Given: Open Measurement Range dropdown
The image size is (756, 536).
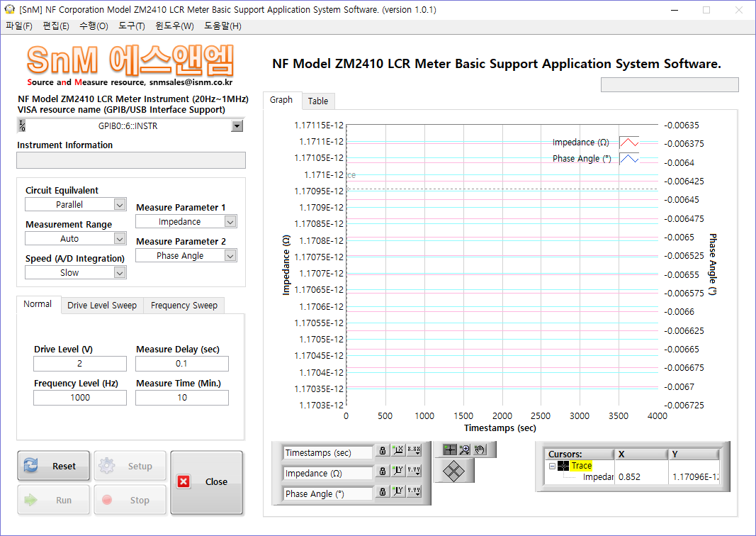Looking at the screenshot, I should click(120, 238).
